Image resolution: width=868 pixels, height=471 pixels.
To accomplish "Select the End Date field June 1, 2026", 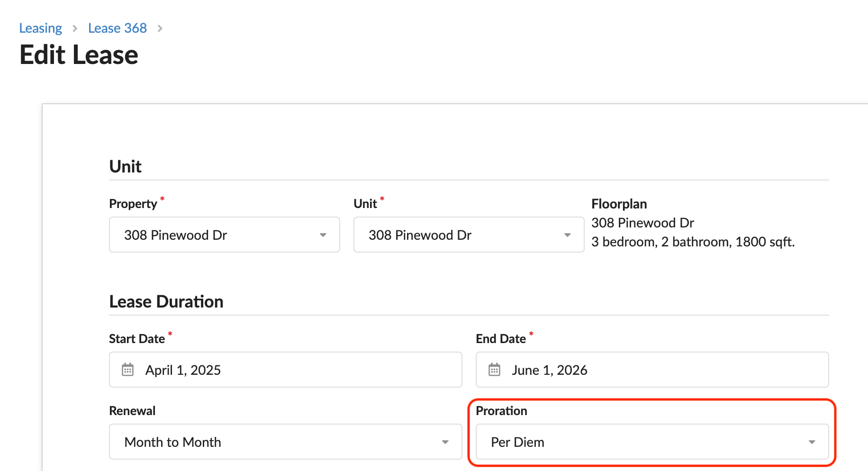I will pyautogui.click(x=652, y=370).
